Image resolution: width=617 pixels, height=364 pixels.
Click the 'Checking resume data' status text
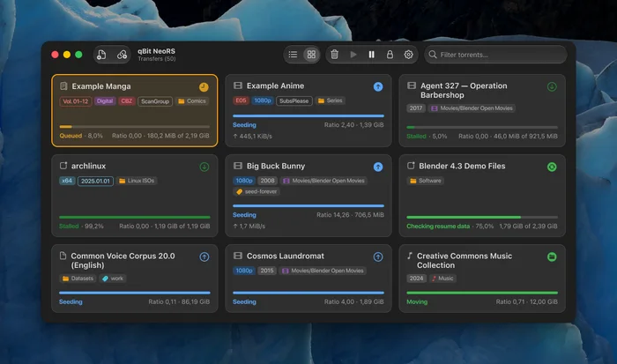coord(438,227)
